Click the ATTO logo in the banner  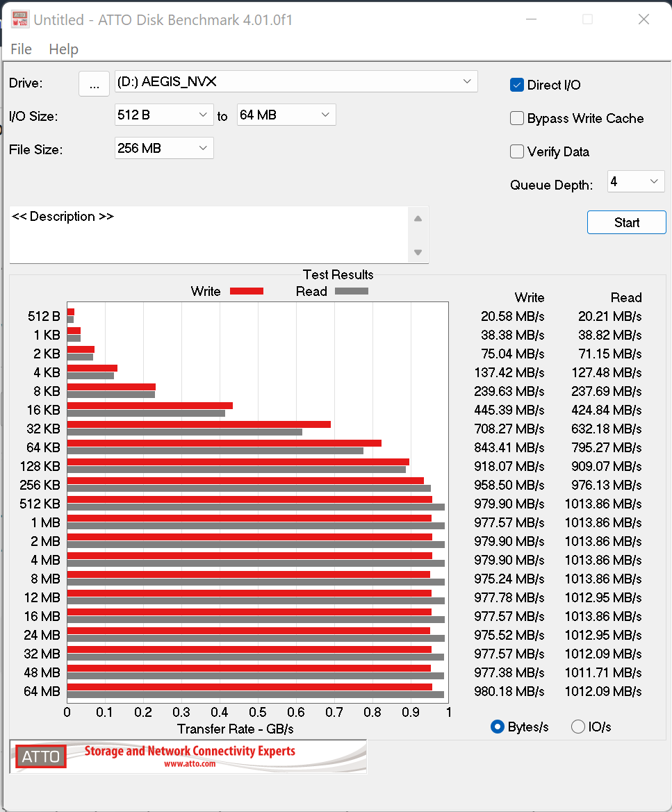tap(41, 756)
